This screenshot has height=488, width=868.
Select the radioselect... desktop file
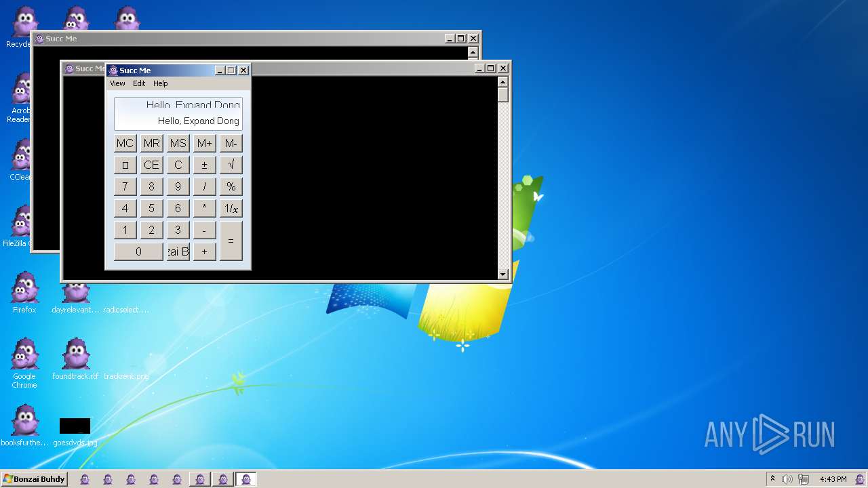(x=127, y=309)
